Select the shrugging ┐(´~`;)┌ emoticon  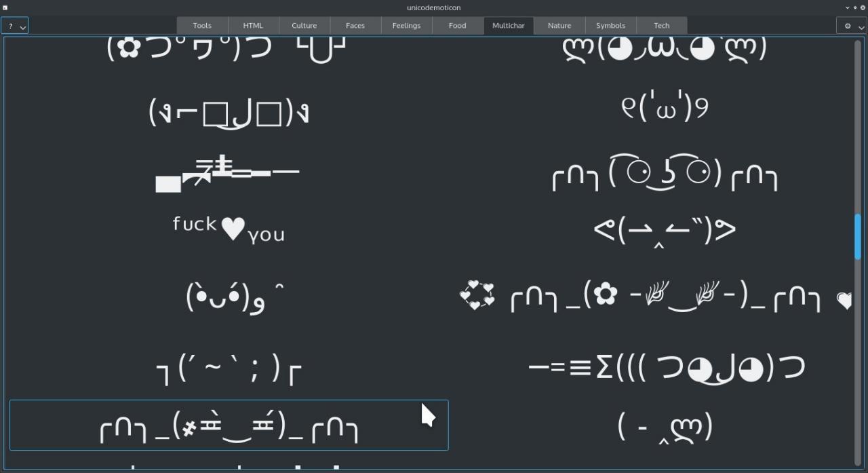tap(229, 369)
